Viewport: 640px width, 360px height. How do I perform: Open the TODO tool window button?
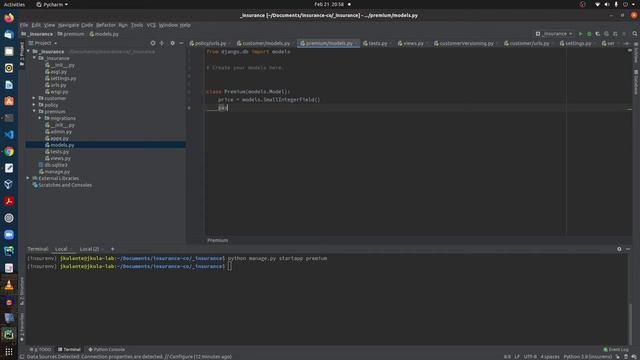click(x=42, y=349)
